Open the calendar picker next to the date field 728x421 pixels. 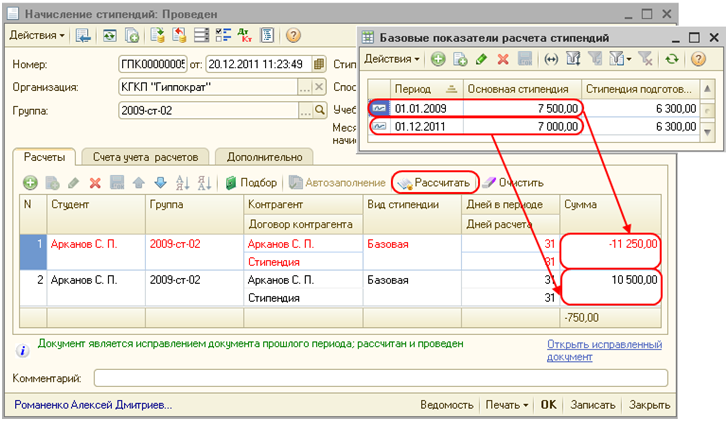tap(319, 64)
